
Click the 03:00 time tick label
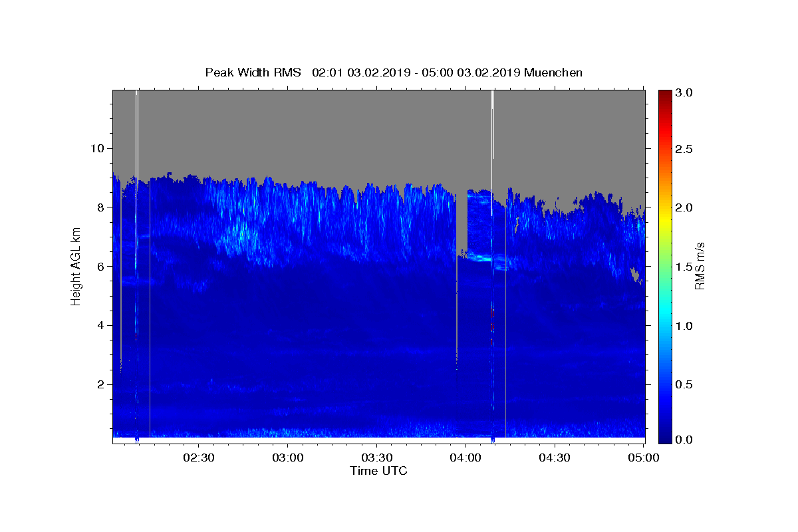click(287, 458)
